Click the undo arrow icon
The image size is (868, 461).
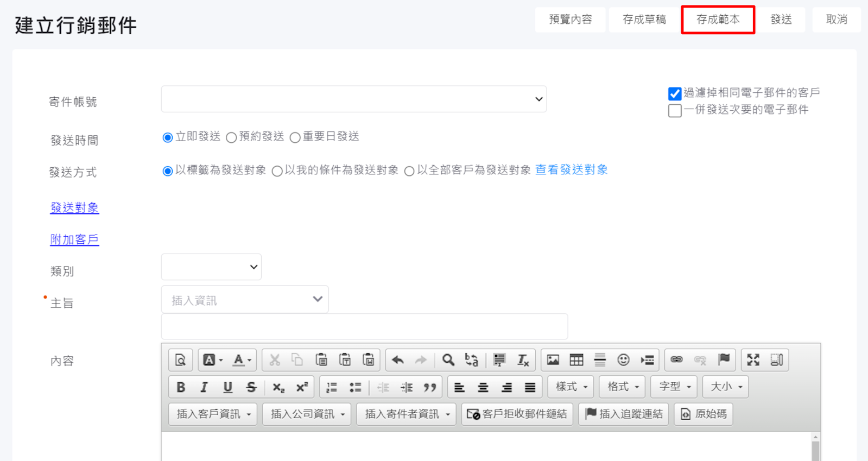(397, 360)
